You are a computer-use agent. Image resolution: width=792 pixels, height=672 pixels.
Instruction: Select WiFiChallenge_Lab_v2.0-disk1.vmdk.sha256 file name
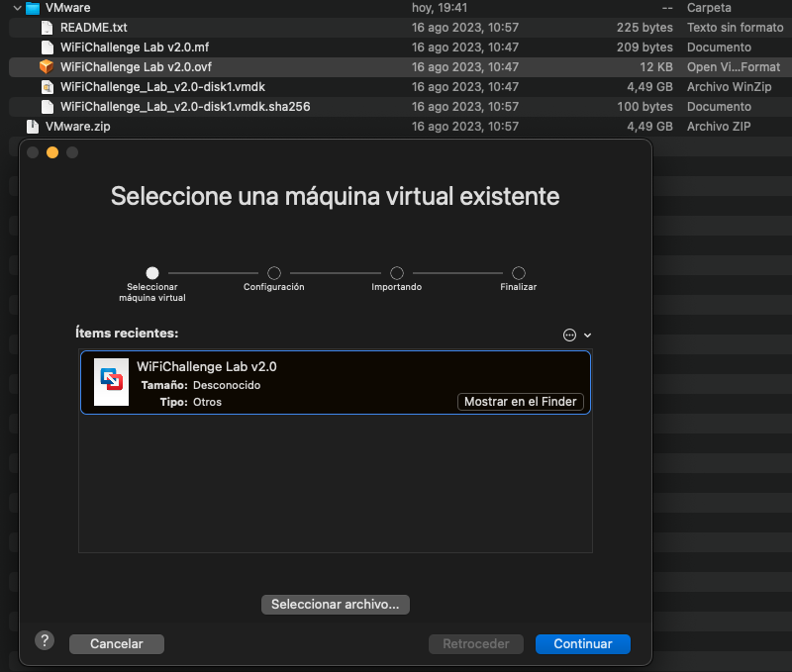(185, 107)
